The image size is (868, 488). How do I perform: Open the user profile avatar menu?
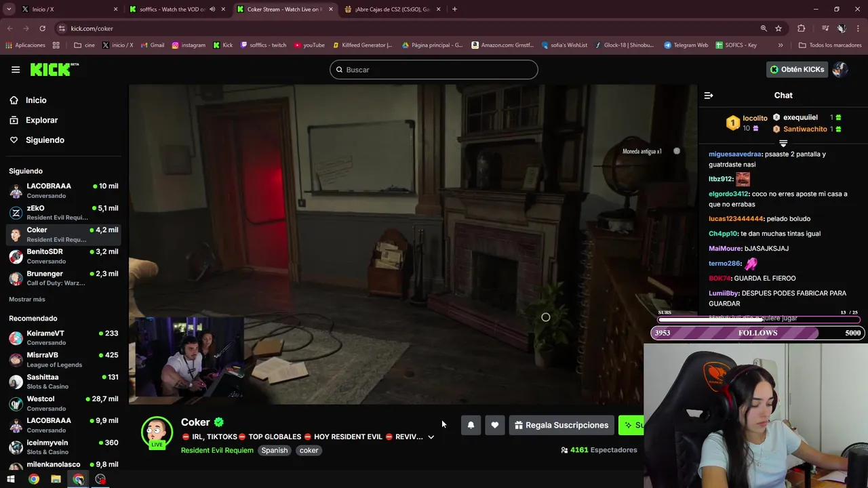840,69
